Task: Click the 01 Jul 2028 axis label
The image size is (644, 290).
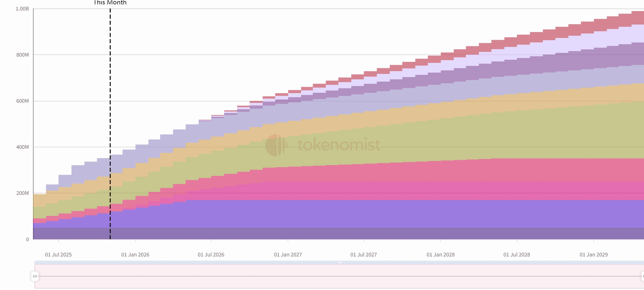Action: pos(517,255)
